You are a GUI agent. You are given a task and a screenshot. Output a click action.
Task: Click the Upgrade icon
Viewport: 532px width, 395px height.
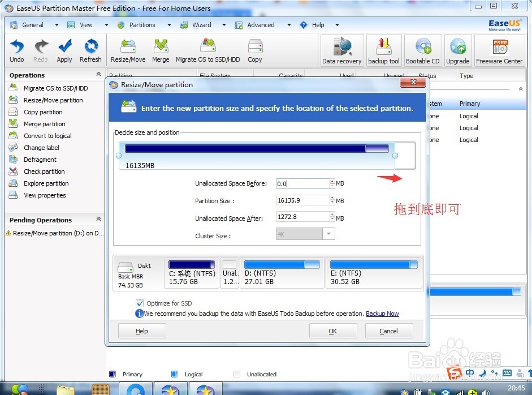coord(458,50)
